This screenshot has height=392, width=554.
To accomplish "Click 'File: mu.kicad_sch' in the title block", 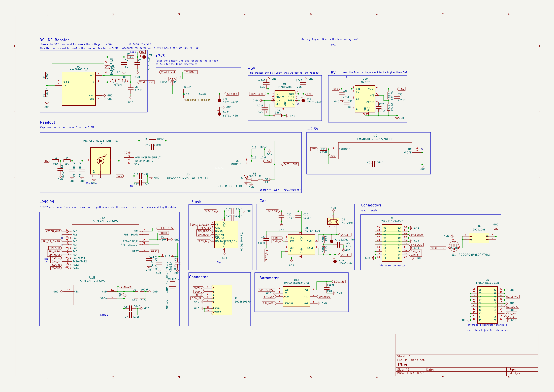I will pos(411,360).
